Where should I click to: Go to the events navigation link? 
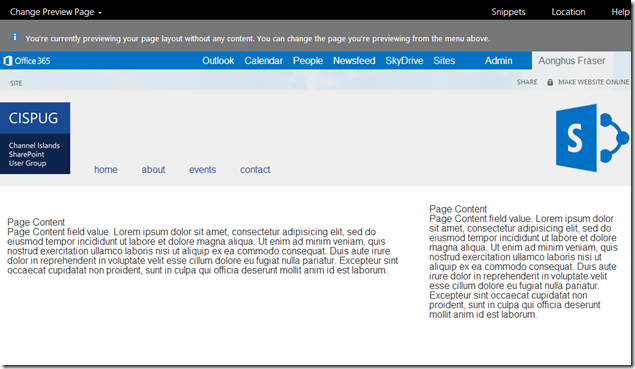click(202, 170)
